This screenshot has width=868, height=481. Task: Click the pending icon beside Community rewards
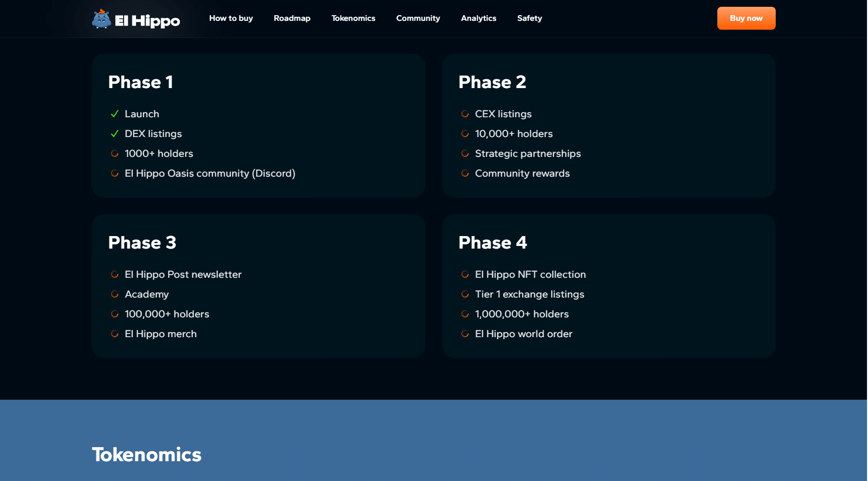(465, 173)
